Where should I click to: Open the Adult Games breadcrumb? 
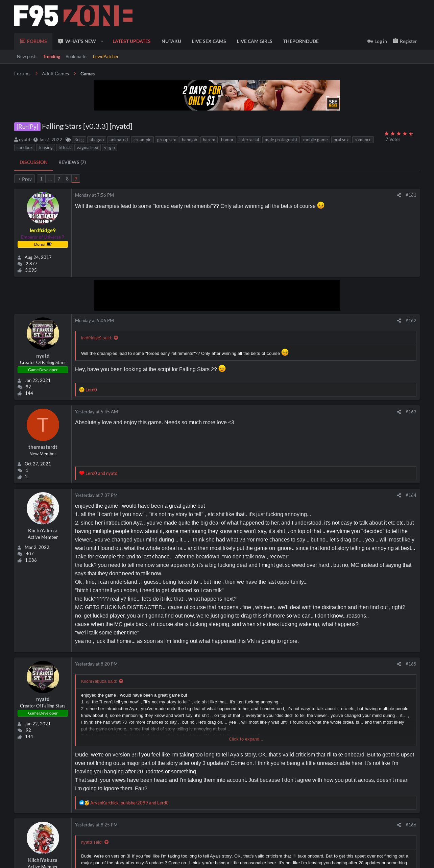point(55,74)
